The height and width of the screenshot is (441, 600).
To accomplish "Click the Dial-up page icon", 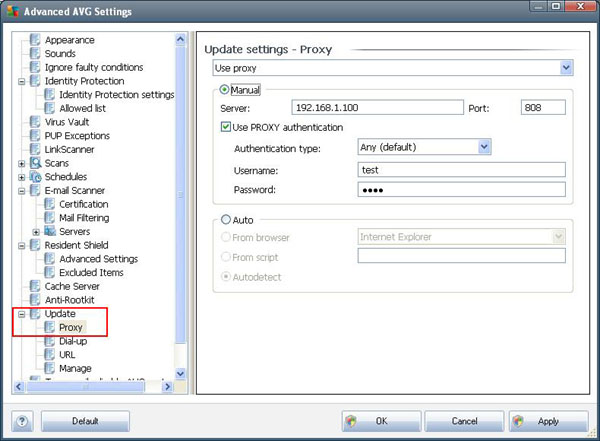I will pyautogui.click(x=49, y=341).
